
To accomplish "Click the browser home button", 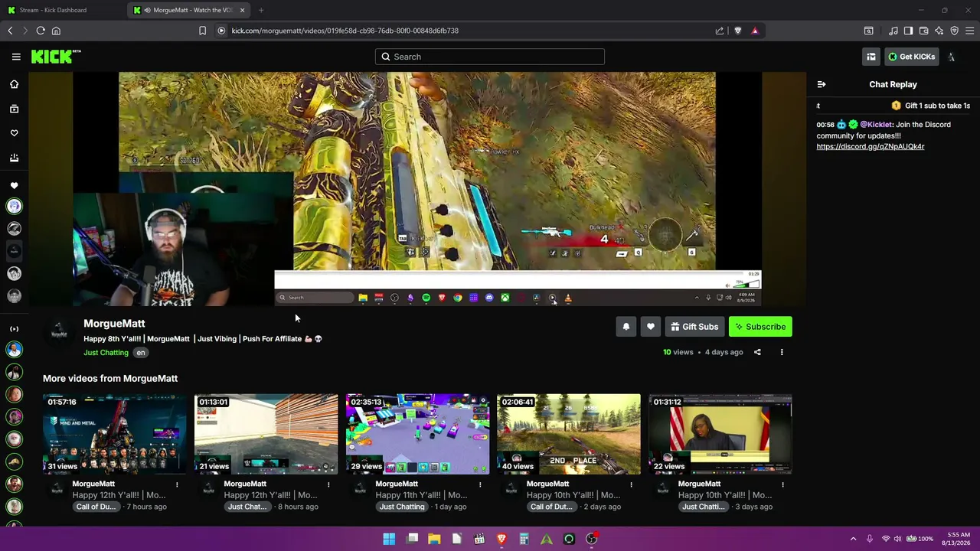I will (56, 31).
